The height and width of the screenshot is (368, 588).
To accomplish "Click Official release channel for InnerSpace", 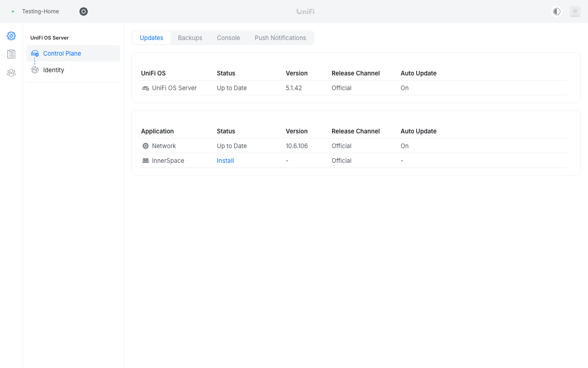I will coord(342,161).
